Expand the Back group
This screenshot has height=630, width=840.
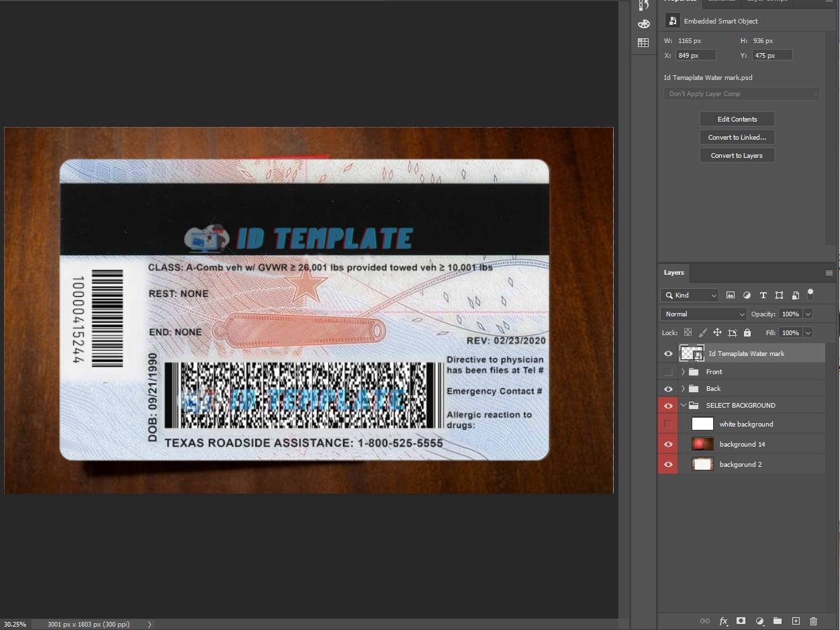click(x=683, y=388)
